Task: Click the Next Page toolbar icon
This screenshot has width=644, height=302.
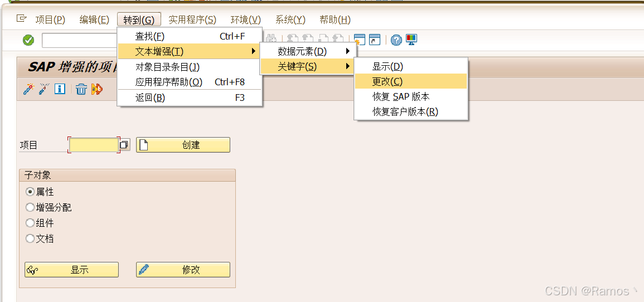Action: (x=323, y=40)
